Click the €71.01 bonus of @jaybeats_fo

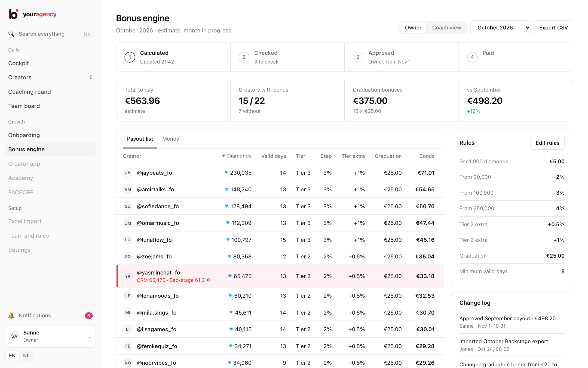click(426, 173)
